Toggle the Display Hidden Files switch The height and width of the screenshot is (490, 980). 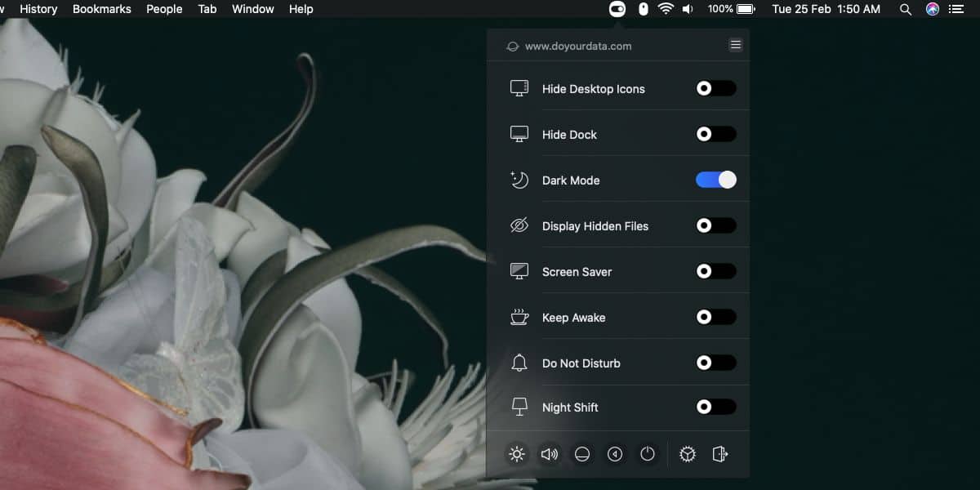[x=716, y=225]
